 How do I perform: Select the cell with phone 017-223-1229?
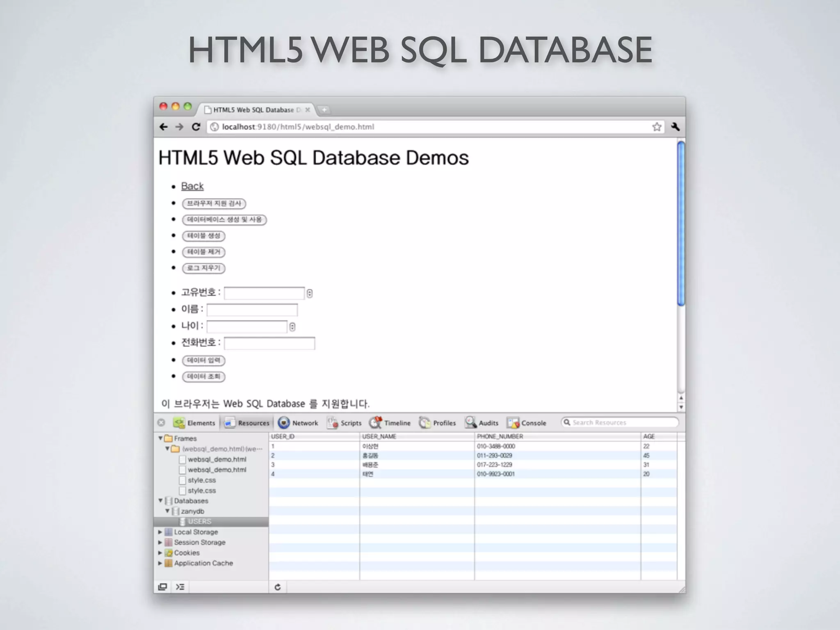[558, 465]
